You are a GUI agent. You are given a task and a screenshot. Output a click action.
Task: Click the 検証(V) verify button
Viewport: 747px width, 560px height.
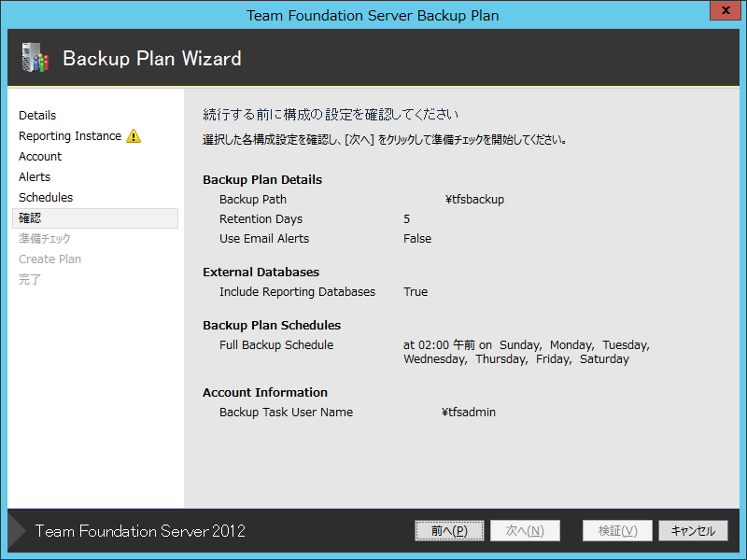point(617,530)
